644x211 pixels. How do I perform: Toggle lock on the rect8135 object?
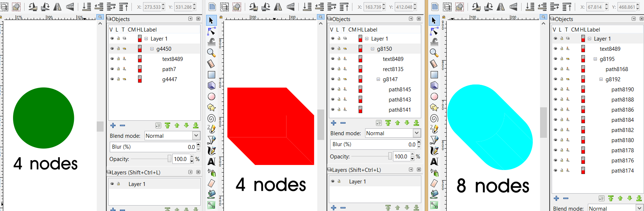[339, 69]
